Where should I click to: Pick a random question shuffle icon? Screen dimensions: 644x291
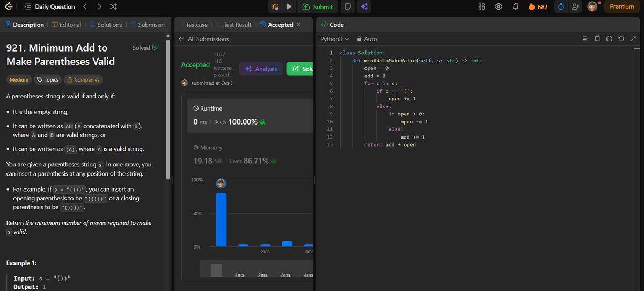(x=113, y=7)
